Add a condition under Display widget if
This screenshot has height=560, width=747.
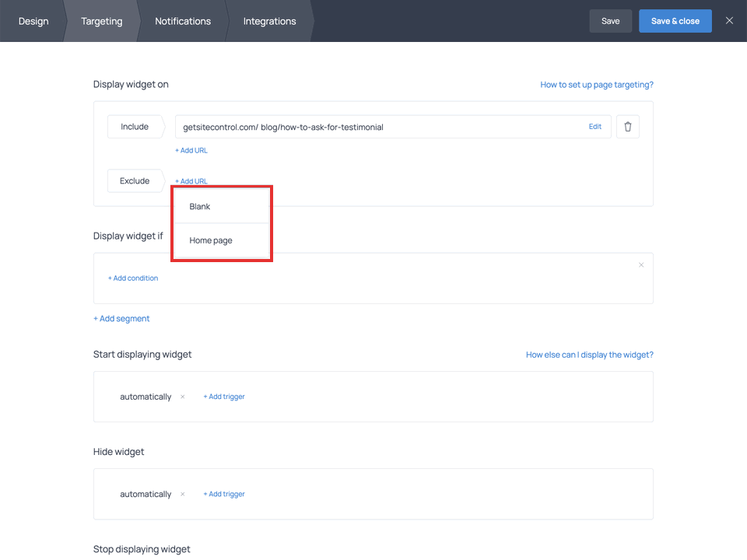133,278
